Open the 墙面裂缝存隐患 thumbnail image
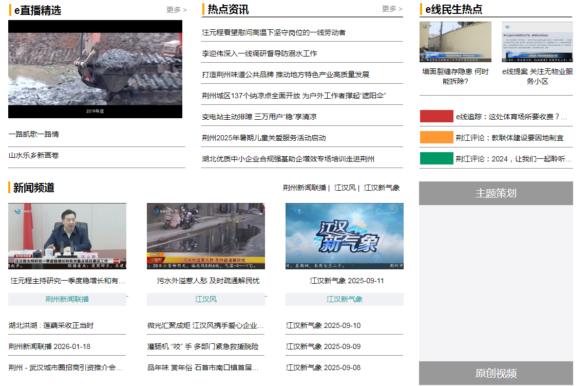This screenshot has width=588, height=386. point(455,42)
